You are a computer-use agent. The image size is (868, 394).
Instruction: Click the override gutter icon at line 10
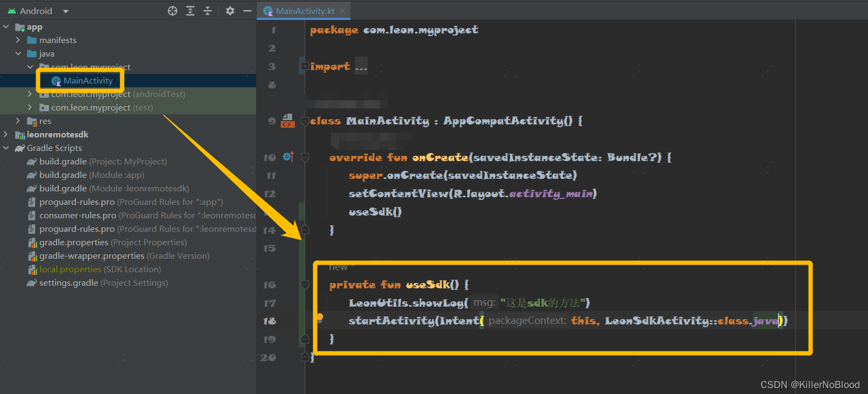click(x=288, y=157)
